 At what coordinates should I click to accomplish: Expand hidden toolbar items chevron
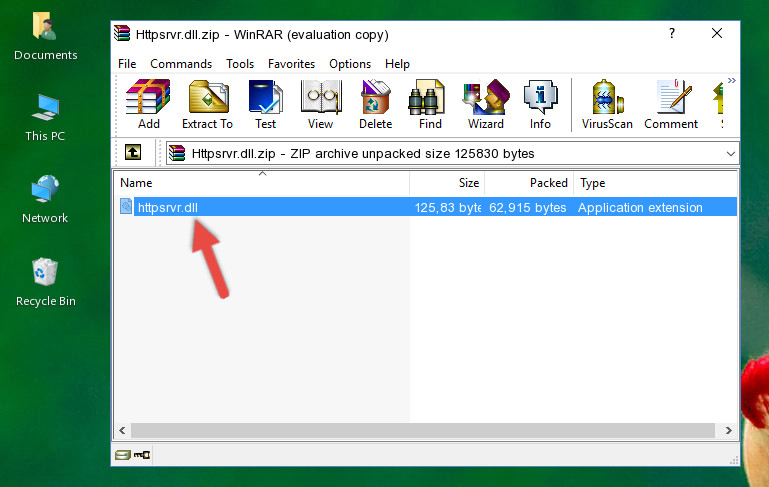coord(732,80)
